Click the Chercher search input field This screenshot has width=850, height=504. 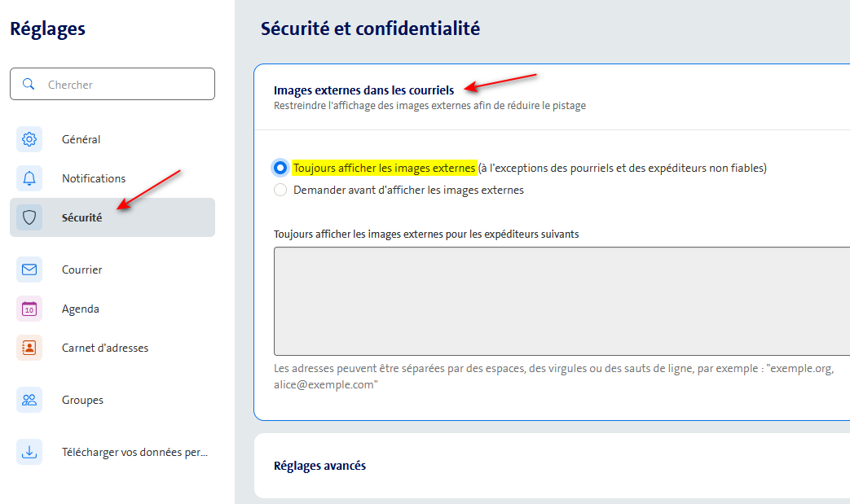pos(122,84)
